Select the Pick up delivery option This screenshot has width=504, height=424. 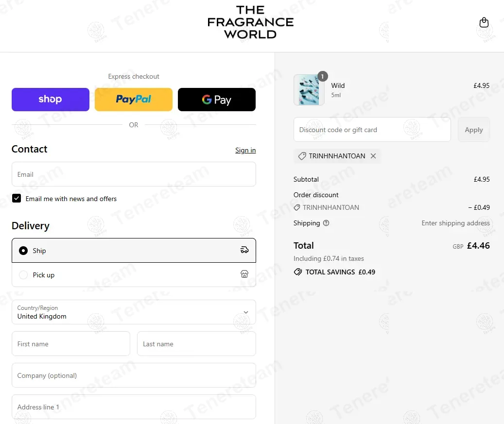click(x=134, y=275)
